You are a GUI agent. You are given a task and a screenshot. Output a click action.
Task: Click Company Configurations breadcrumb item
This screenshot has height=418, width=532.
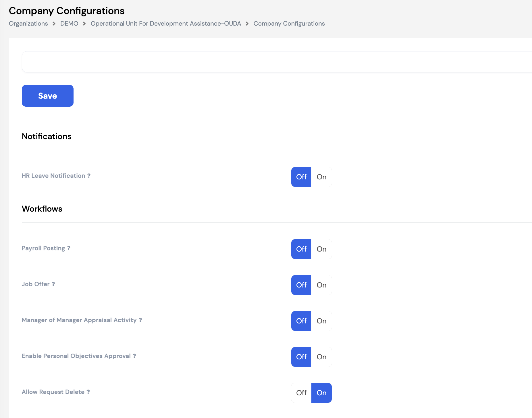289,24
